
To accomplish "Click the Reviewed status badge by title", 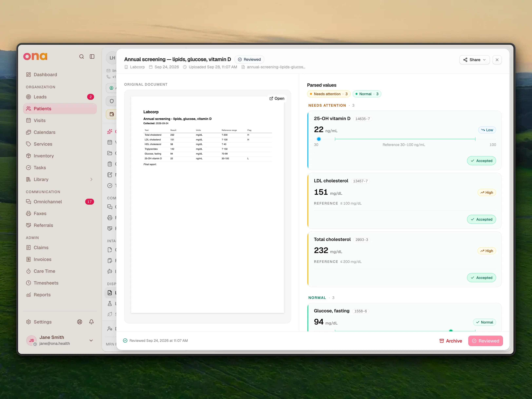I will tap(249, 59).
